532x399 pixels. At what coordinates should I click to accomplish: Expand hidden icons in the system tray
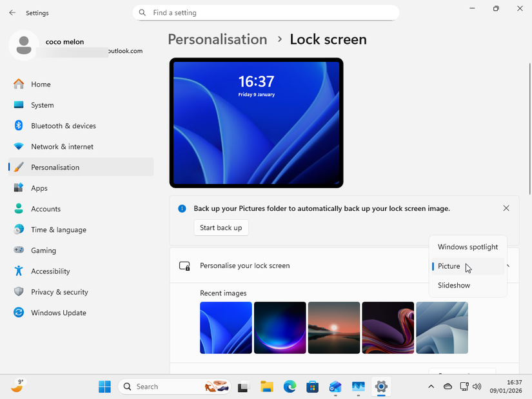(x=431, y=387)
